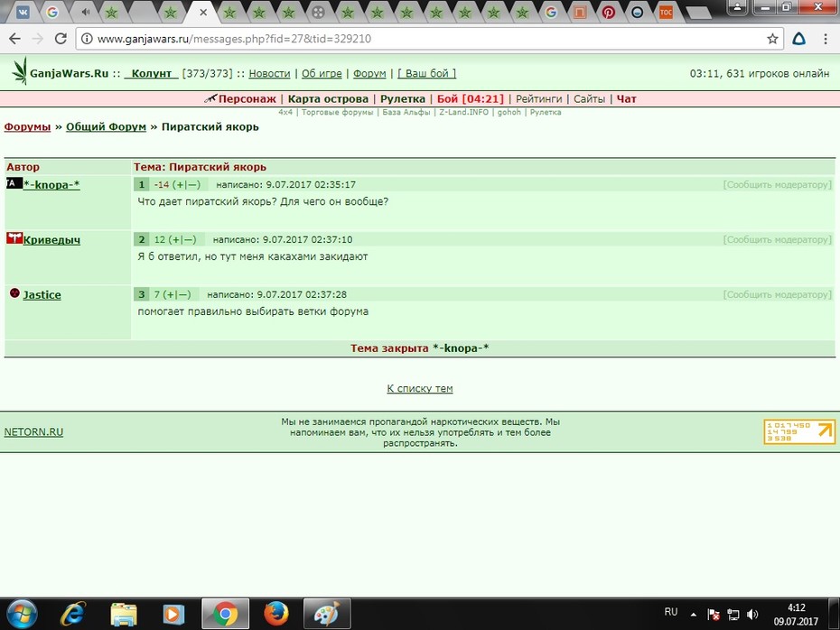840x630 pixels.
Task: Open a new browser tab
Action: pos(698,13)
